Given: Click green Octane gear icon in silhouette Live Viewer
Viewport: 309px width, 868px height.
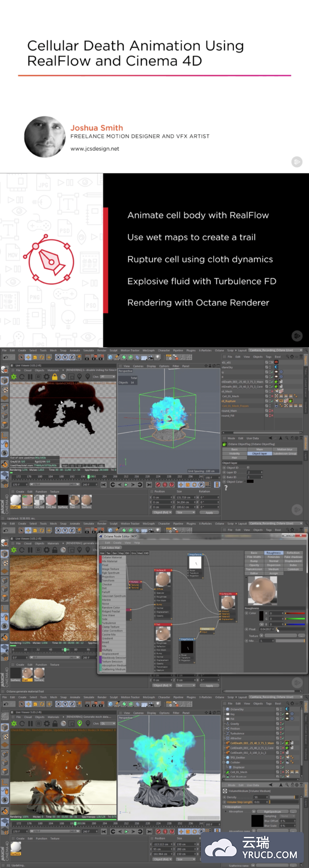Looking at the screenshot, I should [x=13, y=377].
